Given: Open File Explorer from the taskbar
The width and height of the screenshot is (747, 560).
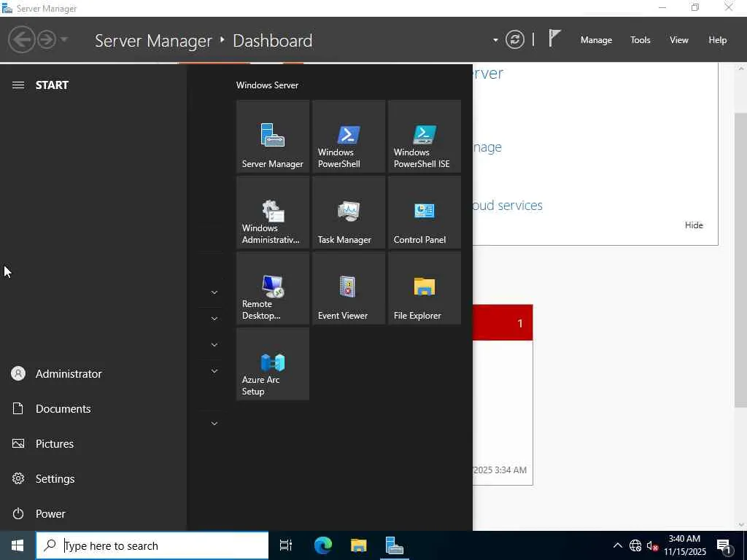Looking at the screenshot, I should [359, 545].
